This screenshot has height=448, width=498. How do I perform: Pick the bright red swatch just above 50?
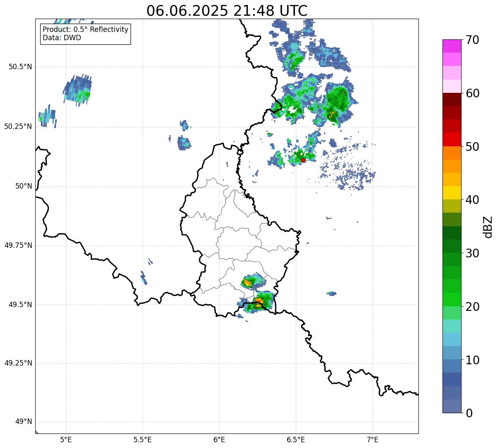coord(452,140)
